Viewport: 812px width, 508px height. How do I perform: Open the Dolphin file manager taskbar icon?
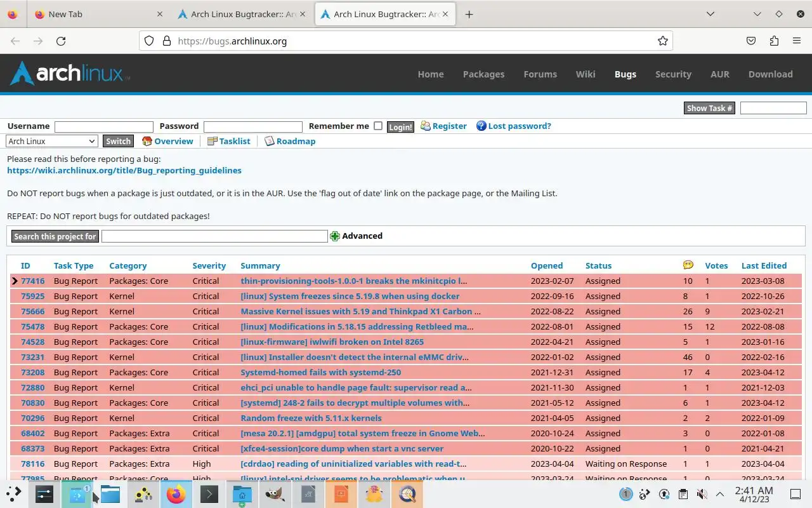pyautogui.click(x=110, y=493)
